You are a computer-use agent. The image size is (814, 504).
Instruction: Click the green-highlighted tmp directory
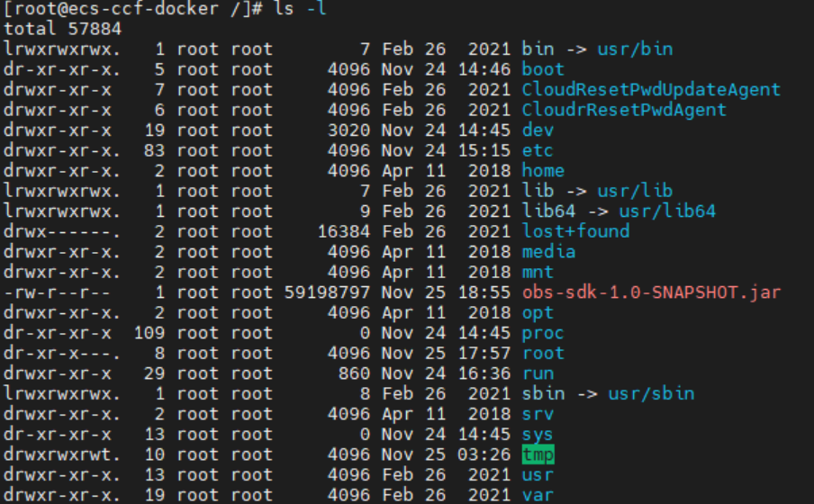click(x=538, y=454)
